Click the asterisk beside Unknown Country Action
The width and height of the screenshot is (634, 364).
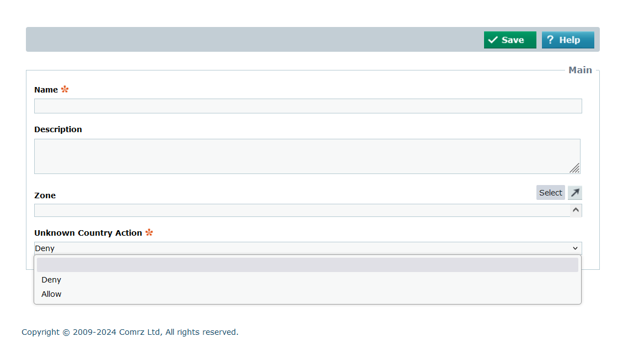(149, 232)
